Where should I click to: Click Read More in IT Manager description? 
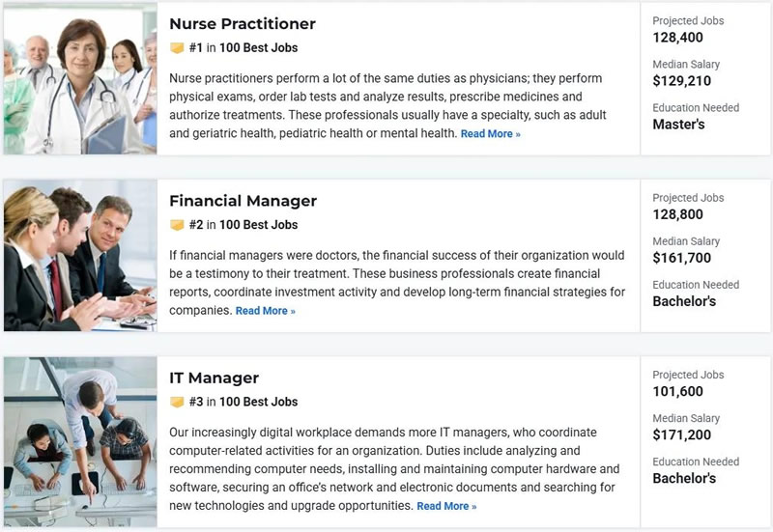point(446,506)
